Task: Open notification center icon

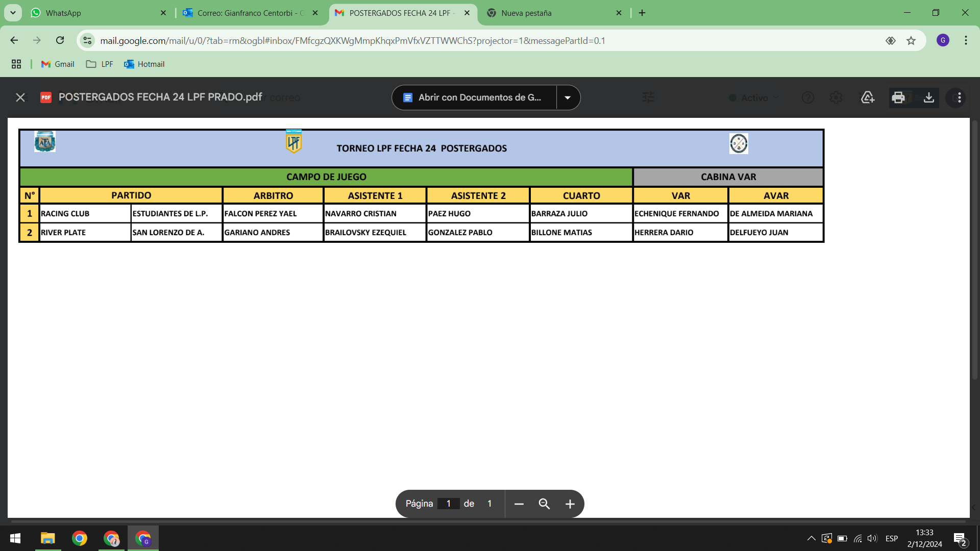Action: click(x=960, y=539)
